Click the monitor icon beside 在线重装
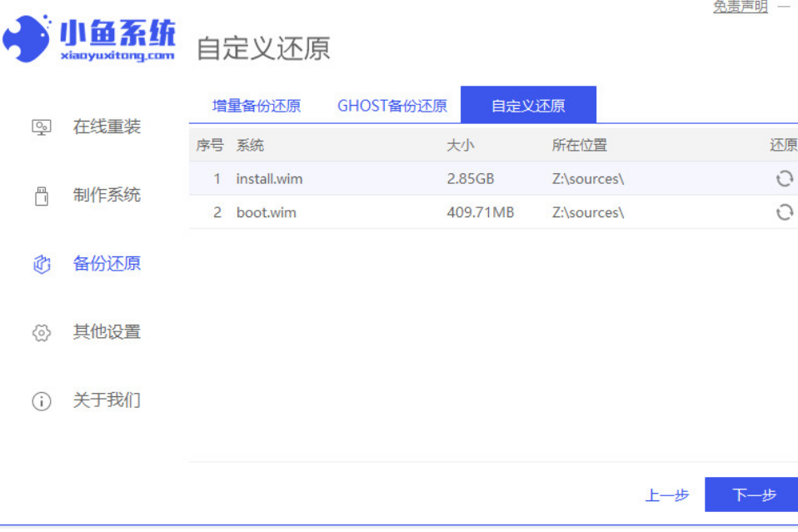Viewport: 798px width, 532px height. click(x=42, y=127)
